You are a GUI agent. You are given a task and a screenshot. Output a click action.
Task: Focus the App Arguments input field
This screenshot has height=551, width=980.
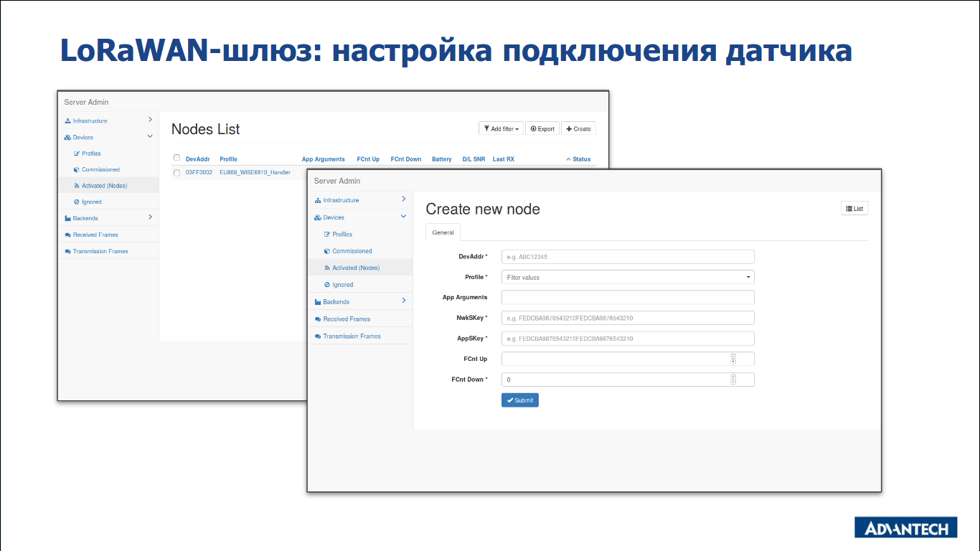628,297
